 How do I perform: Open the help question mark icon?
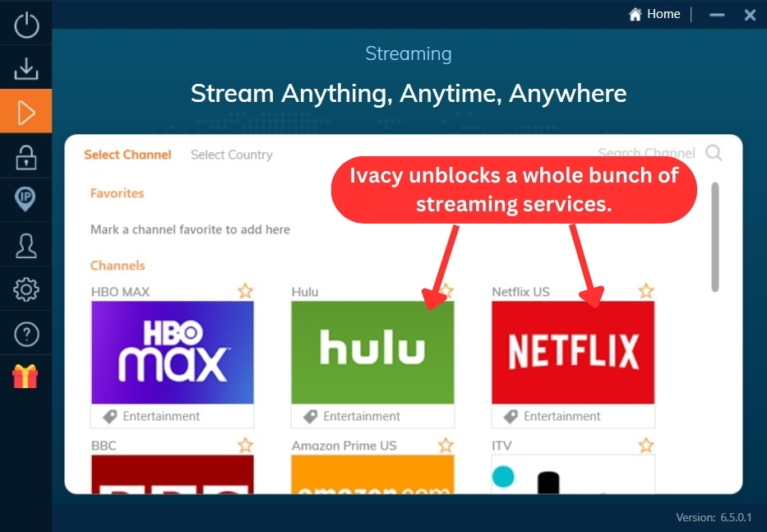coord(26,334)
